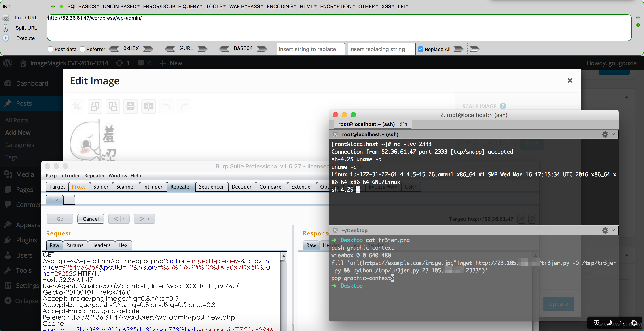
Task: Toggle the Post data checkbox
Action: tap(50, 49)
